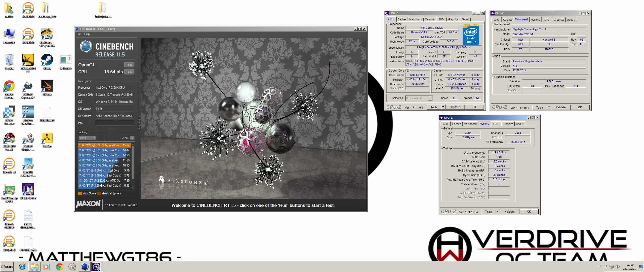Open 3DMark 11 shortcut
The height and width of the screenshot is (272, 644).
(x=9, y=166)
